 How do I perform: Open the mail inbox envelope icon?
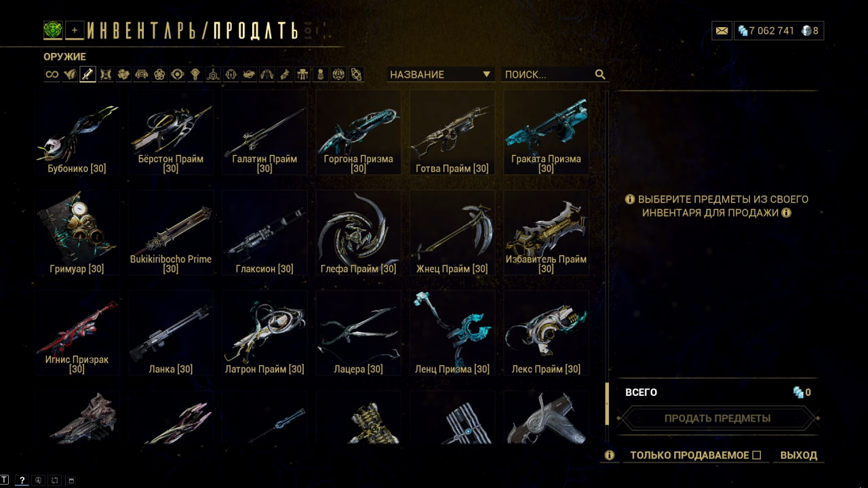pyautogui.click(x=722, y=30)
